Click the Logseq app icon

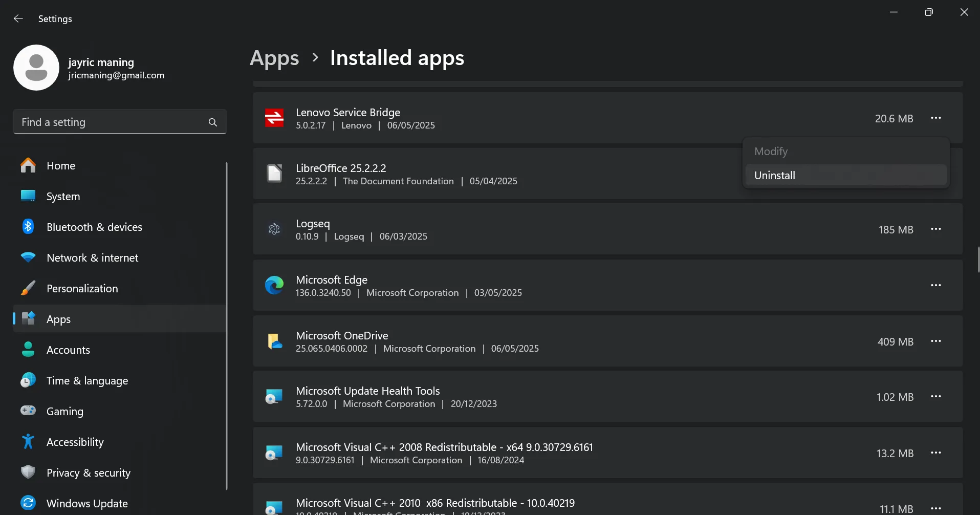(x=275, y=229)
